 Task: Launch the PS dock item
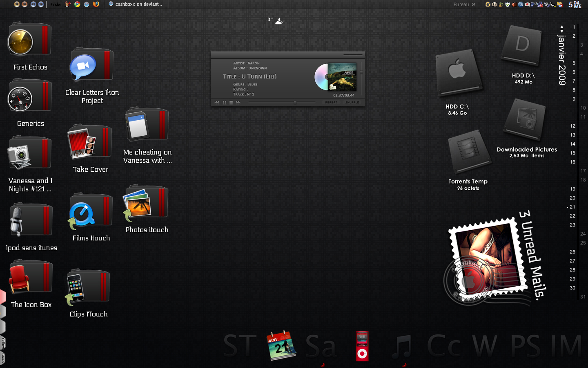click(x=525, y=346)
